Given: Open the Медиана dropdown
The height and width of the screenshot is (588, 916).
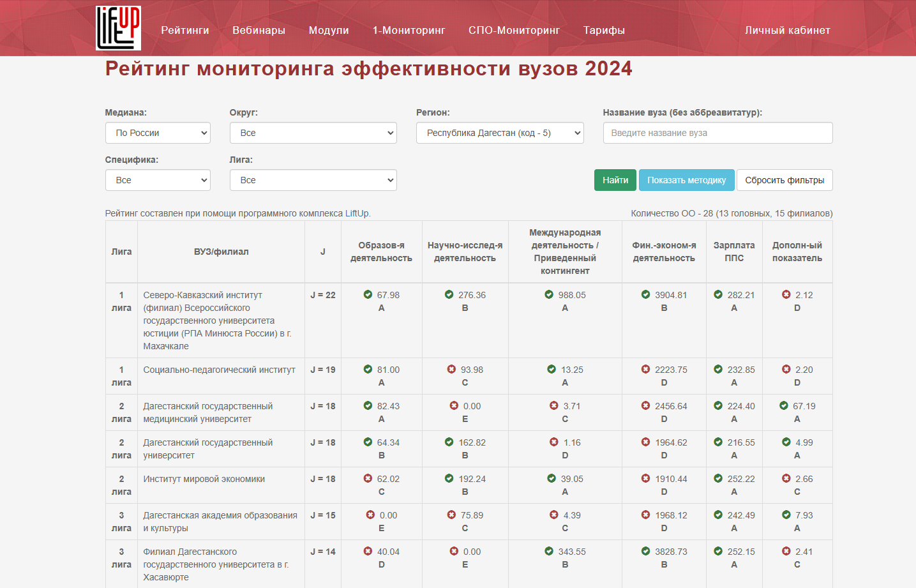Looking at the screenshot, I should click(x=158, y=133).
